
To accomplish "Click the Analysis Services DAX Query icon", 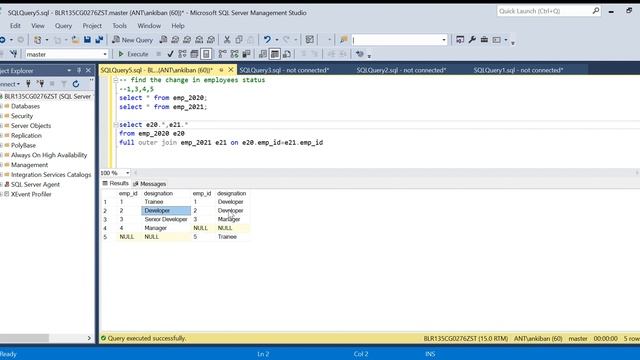I will click(x=211, y=40).
